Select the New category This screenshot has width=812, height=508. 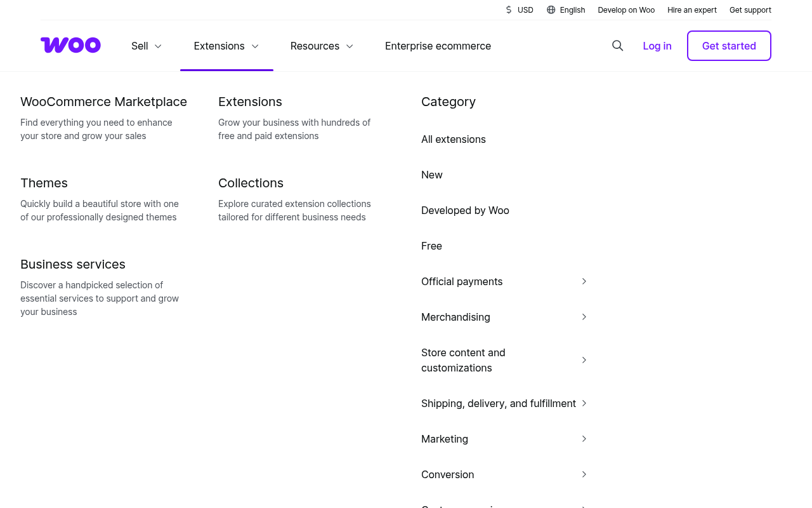432,175
